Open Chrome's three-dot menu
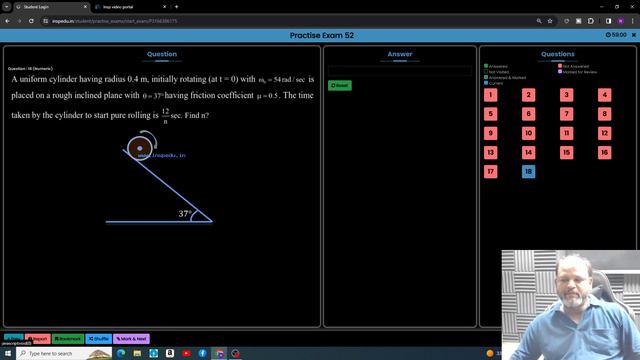This screenshot has height=360, width=640. point(633,21)
